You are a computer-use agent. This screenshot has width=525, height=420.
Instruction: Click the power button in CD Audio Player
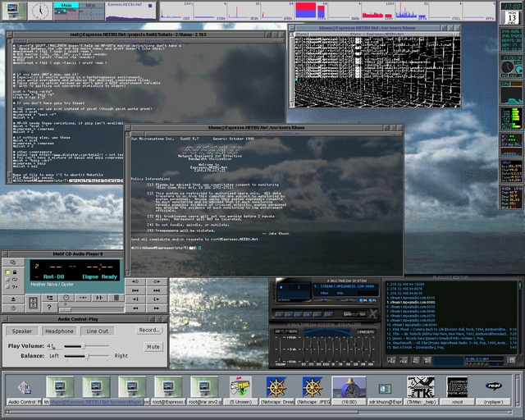[x=13, y=308]
